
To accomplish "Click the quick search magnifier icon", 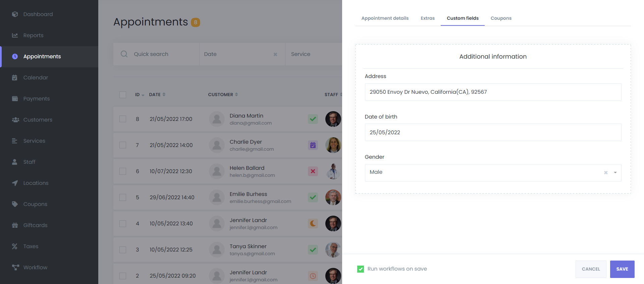I will click(x=124, y=54).
